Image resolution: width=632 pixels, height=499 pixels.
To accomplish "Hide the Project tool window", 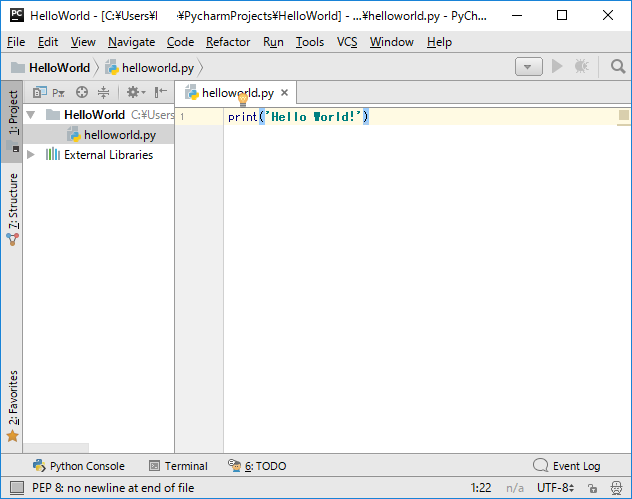I will (x=160, y=92).
